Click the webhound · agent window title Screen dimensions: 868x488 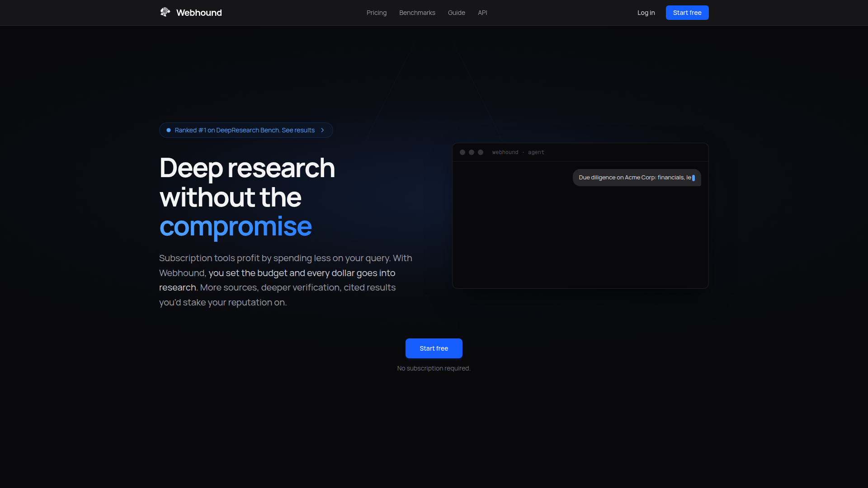518,152
